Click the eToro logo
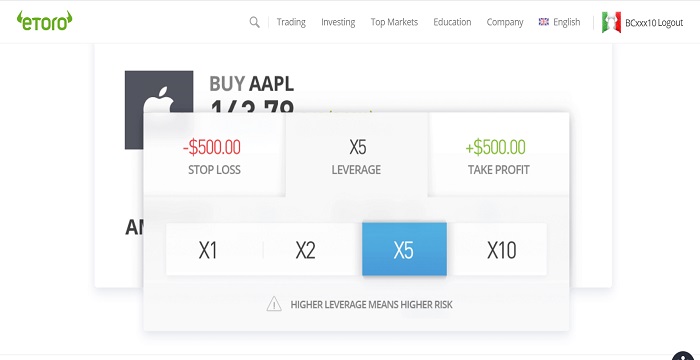 tap(45, 21)
